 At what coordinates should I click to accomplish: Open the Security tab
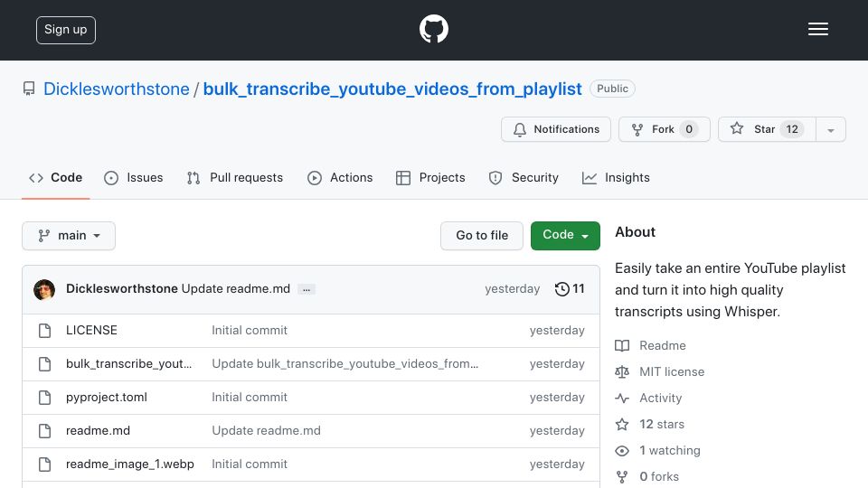pyautogui.click(x=524, y=178)
